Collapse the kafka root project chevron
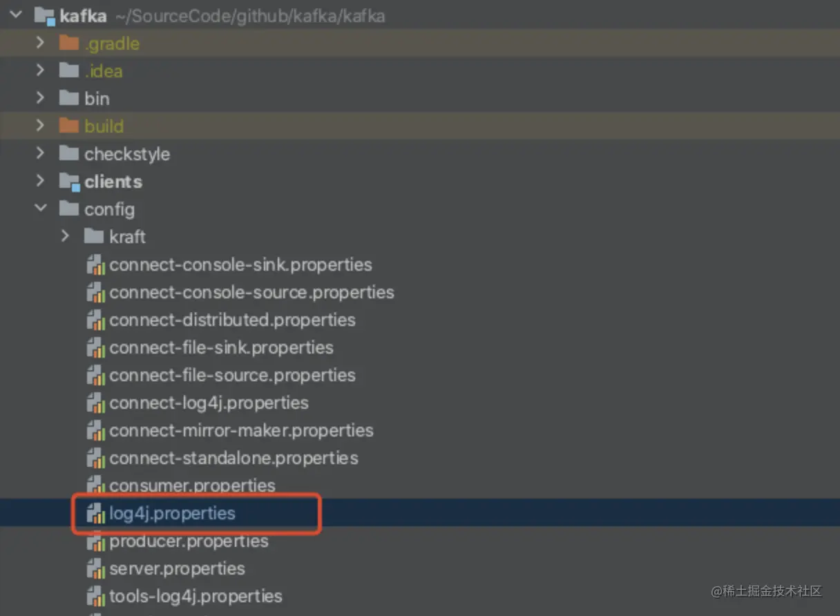The width and height of the screenshot is (840, 616). tap(17, 15)
